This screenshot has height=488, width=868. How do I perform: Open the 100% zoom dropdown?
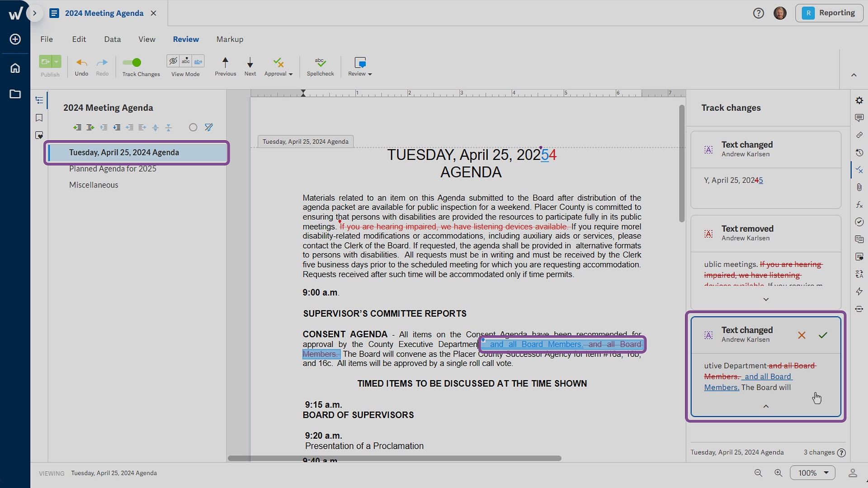(812, 473)
